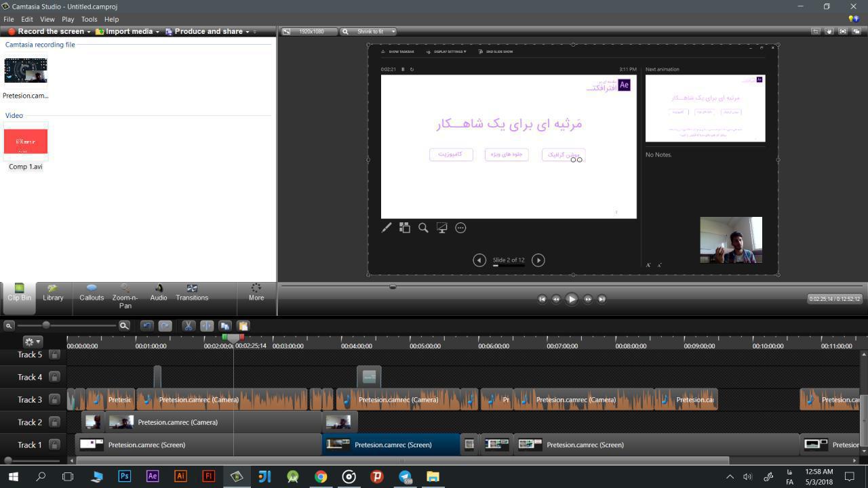
Task: Click the timeline zoom in magnifier
Action: point(124,326)
